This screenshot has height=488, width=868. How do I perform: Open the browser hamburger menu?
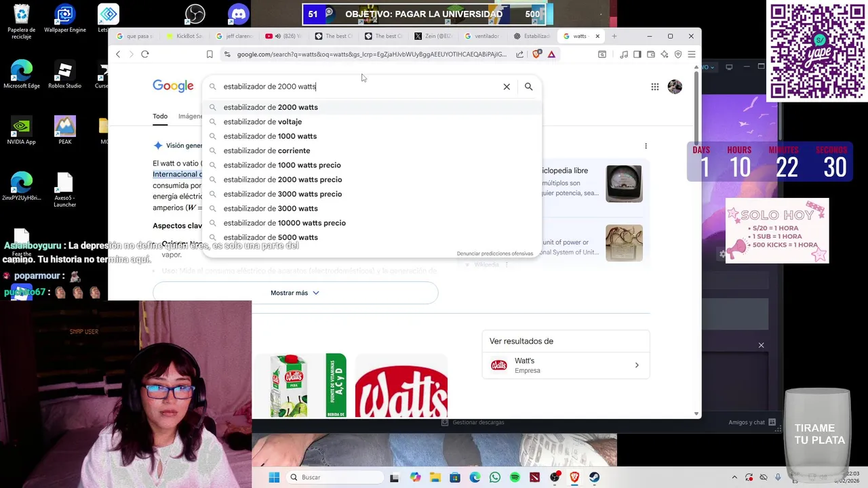point(692,54)
